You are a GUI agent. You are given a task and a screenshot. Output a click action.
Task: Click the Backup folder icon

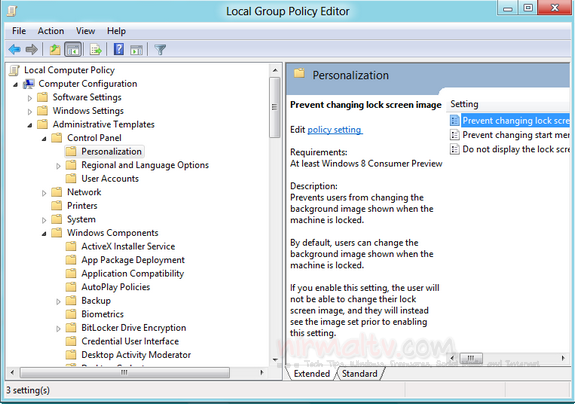[x=71, y=301]
